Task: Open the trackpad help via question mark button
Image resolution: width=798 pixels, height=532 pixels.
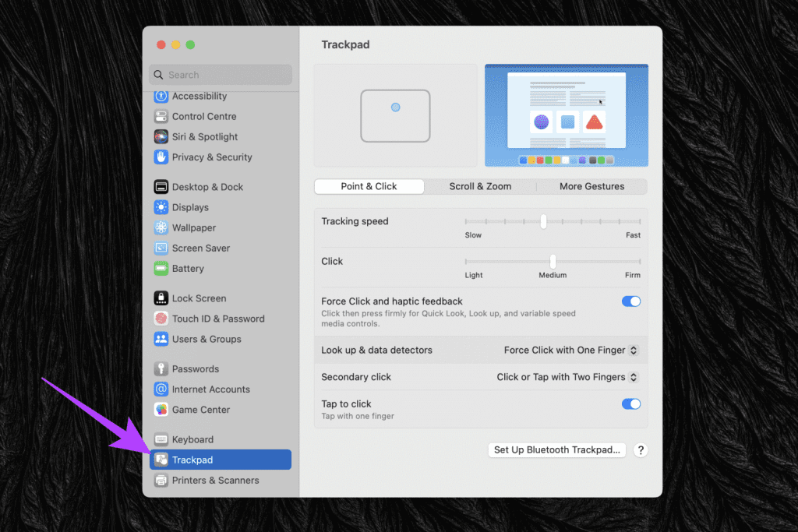Action: coord(641,449)
